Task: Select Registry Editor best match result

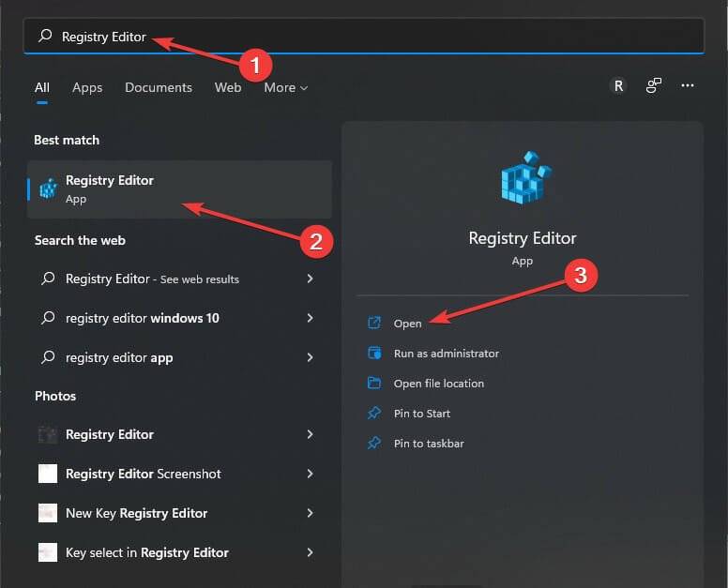Action: coord(179,189)
